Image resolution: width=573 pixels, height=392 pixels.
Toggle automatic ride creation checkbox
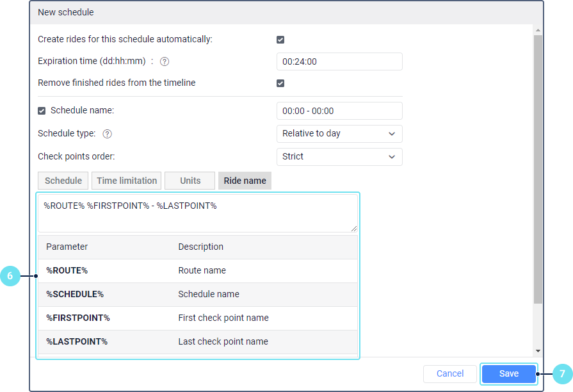(x=280, y=40)
